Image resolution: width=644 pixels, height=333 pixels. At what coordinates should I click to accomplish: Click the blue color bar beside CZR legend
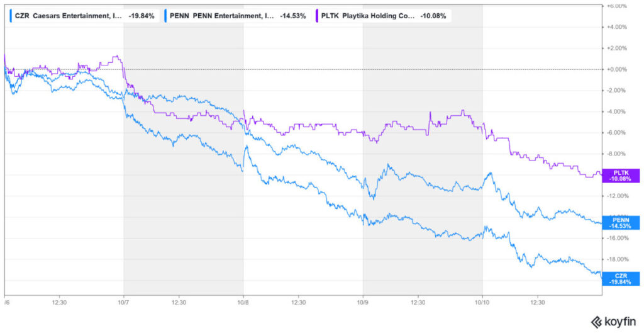[10, 15]
